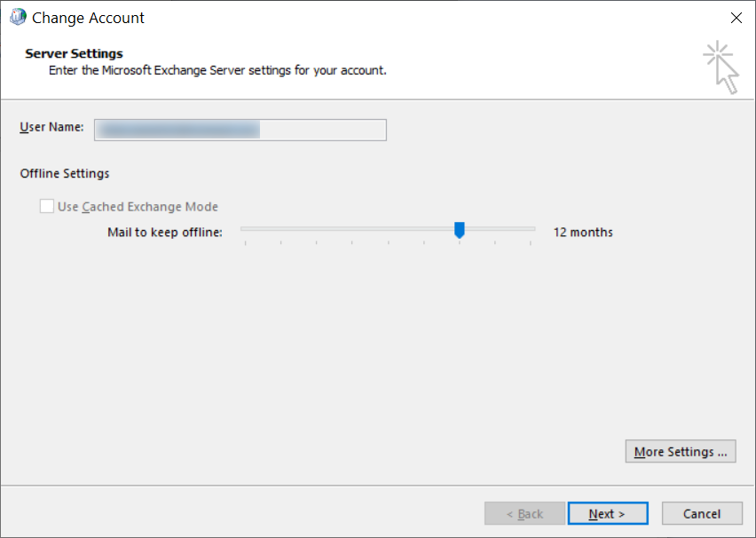Click the 12 months duration label

583,232
